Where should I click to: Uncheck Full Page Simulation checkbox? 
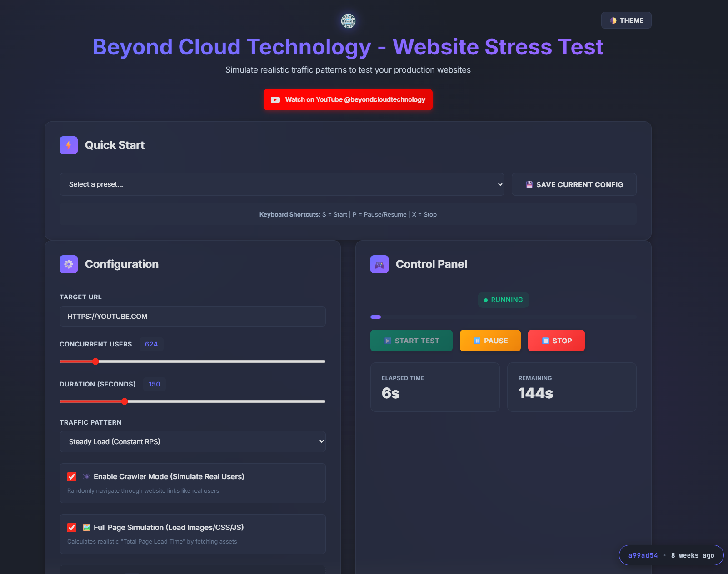coord(72,527)
